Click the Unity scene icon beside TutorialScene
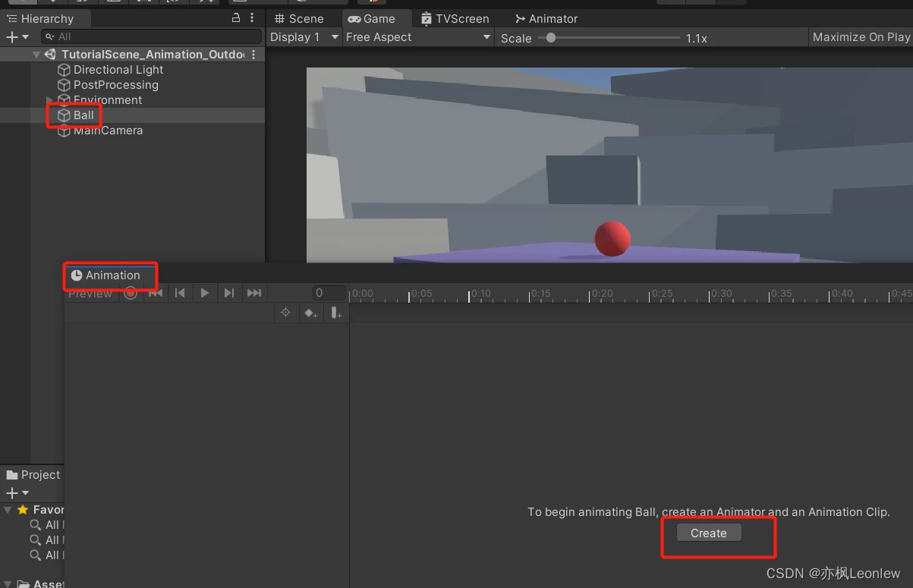Viewport: 913px width, 588px height. pos(51,55)
